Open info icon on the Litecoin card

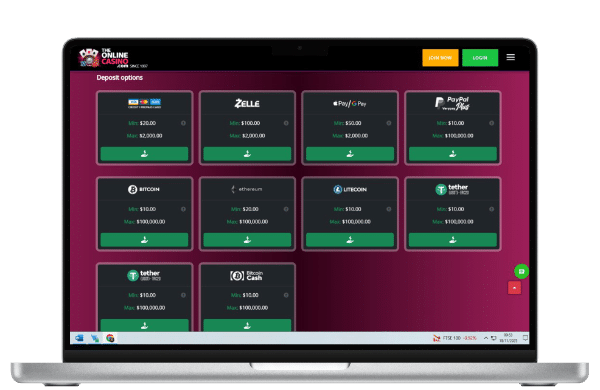389,209
